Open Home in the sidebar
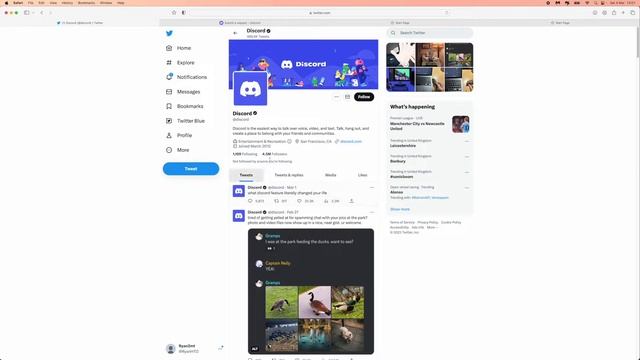Image resolution: width=640 pixels, height=360 pixels. [178, 48]
